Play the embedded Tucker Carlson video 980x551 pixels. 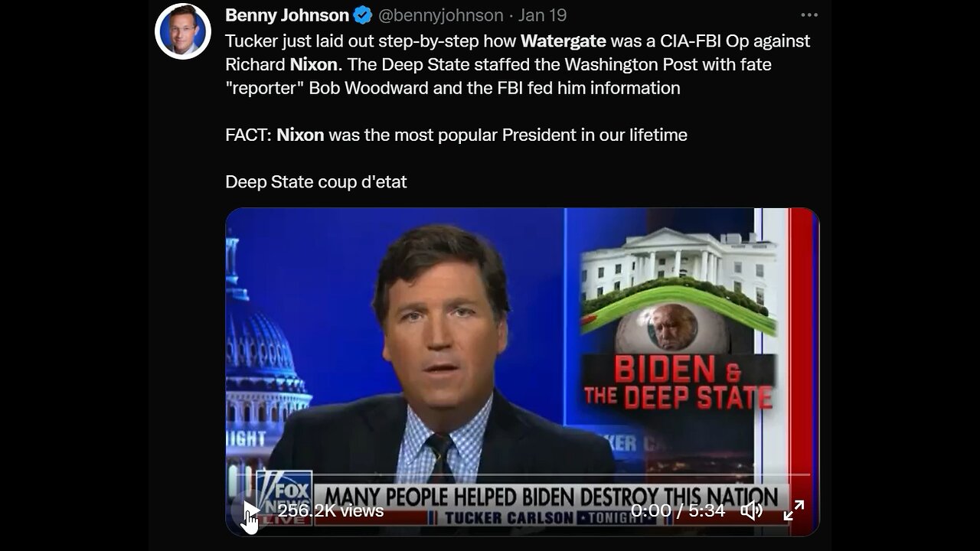(x=250, y=510)
